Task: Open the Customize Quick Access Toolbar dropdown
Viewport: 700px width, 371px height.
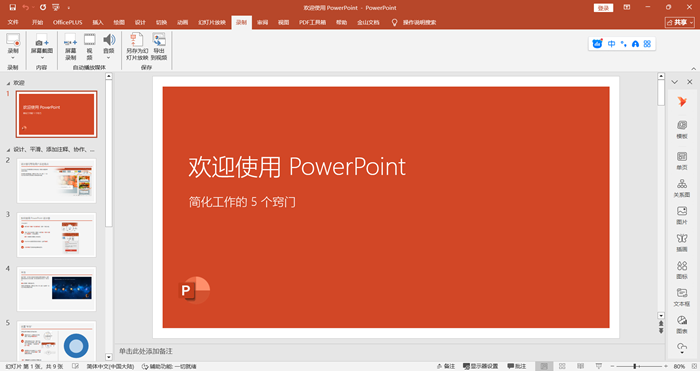Action: [68, 8]
